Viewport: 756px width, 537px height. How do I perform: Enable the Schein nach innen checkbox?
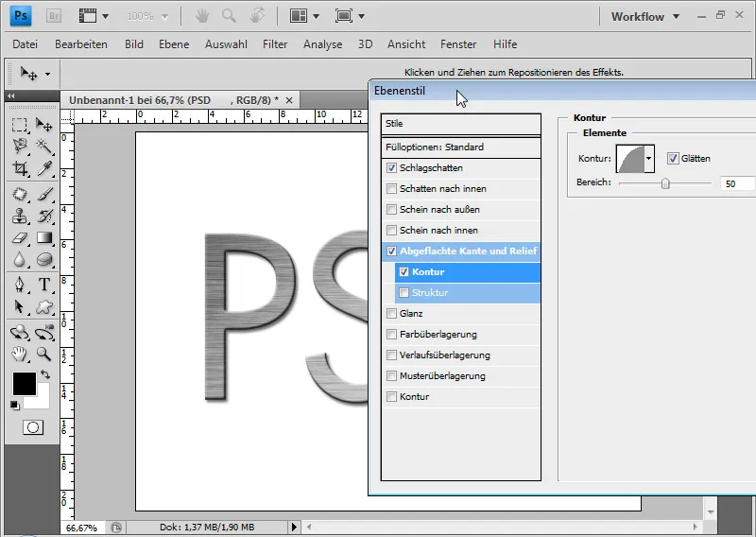tap(391, 230)
